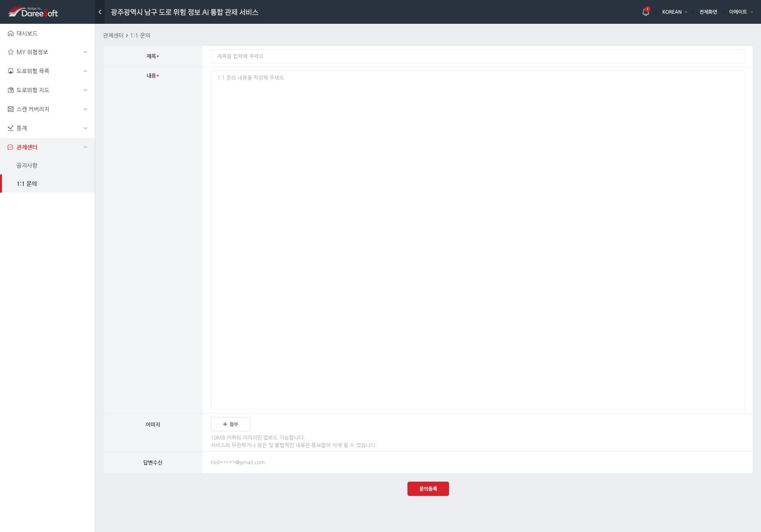Click the 도로위험 목록 icon
The image size is (761, 532).
(x=11, y=71)
